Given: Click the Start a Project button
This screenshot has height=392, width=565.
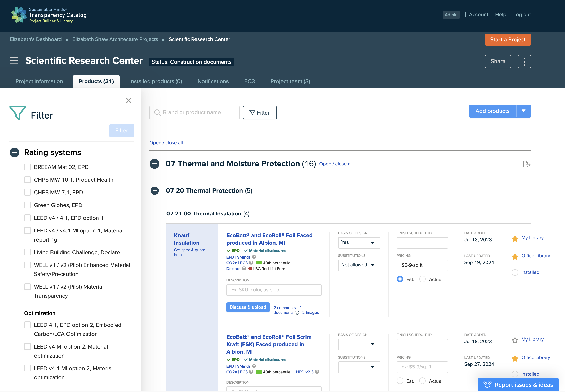Looking at the screenshot, I should (x=508, y=40).
